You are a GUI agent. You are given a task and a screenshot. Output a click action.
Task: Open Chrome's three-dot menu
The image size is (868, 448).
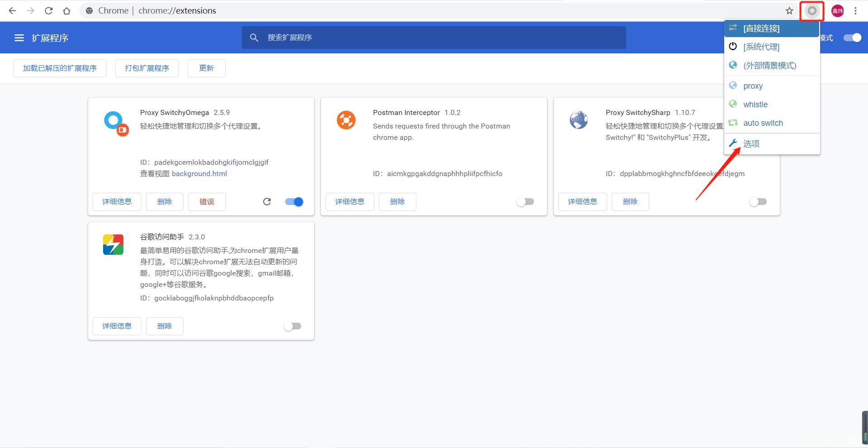[855, 11]
